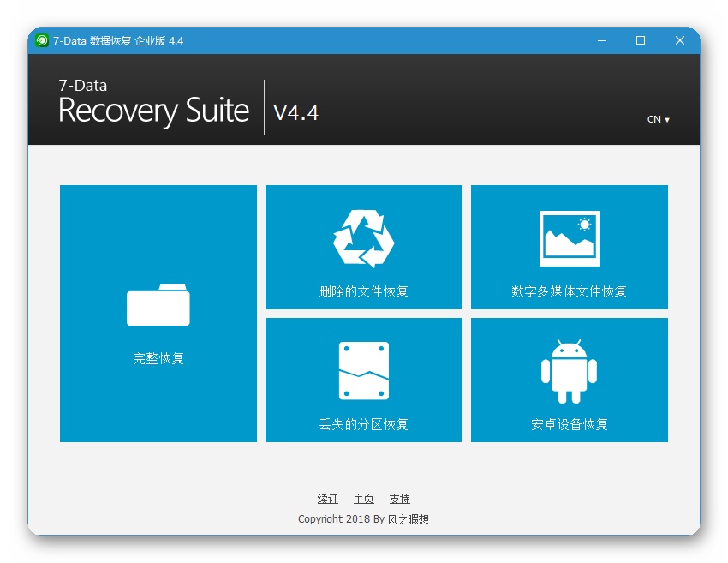Click the 7-Data app icon in title bar
Image resolution: width=728 pixels, height=563 pixels.
[x=42, y=41]
